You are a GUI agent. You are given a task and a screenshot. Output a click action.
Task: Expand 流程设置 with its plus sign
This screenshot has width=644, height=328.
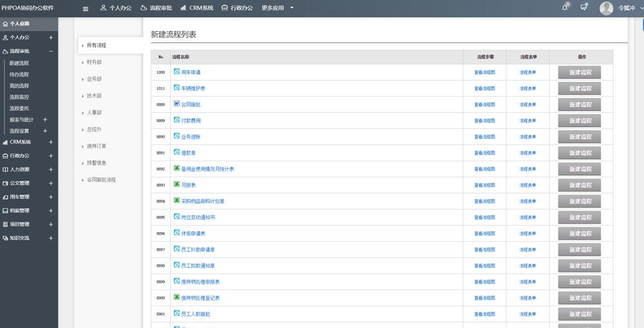click(45, 131)
